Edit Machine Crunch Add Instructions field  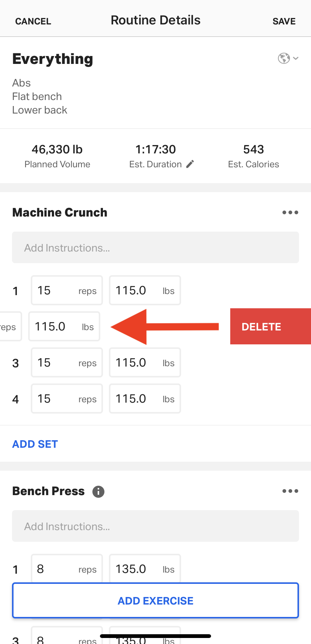pyautogui.click(x=155, y=247)
